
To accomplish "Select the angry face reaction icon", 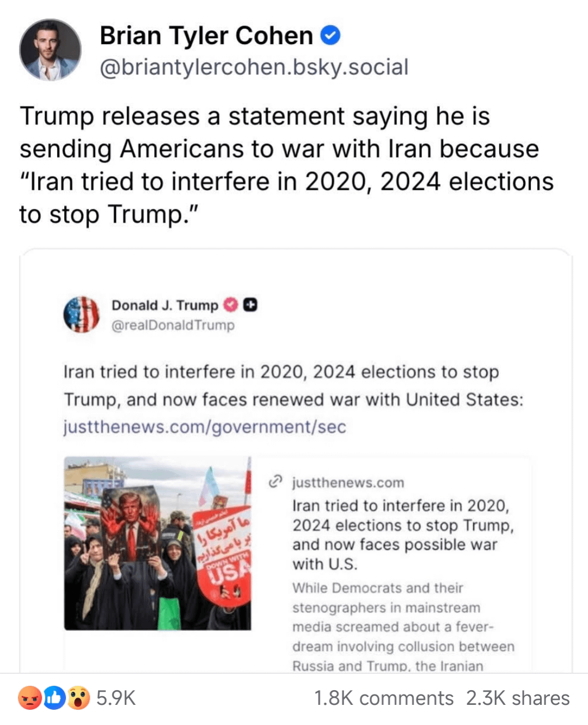I will [x=29, y=698].
